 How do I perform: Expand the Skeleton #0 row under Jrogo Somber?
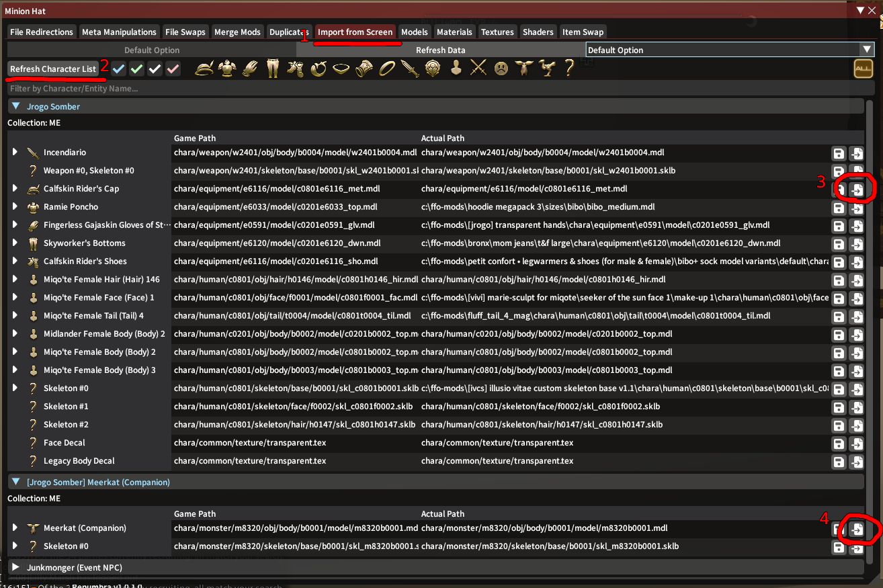15,388
